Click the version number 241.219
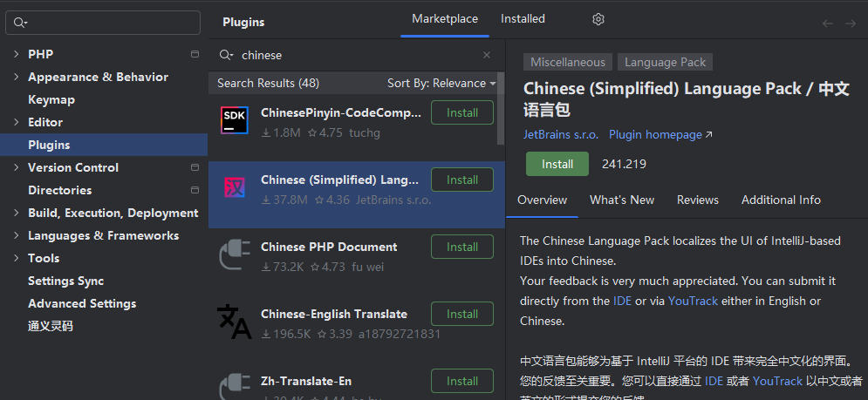 [624, 164]
